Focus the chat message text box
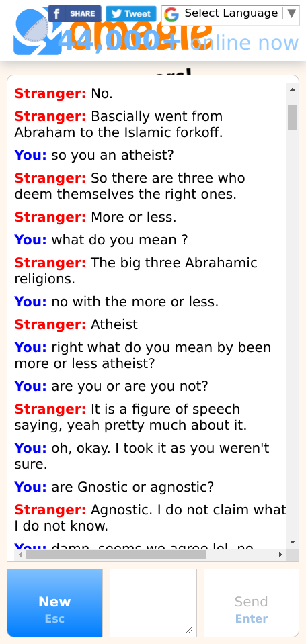306x644 pixels. click(x=153, y=602)
